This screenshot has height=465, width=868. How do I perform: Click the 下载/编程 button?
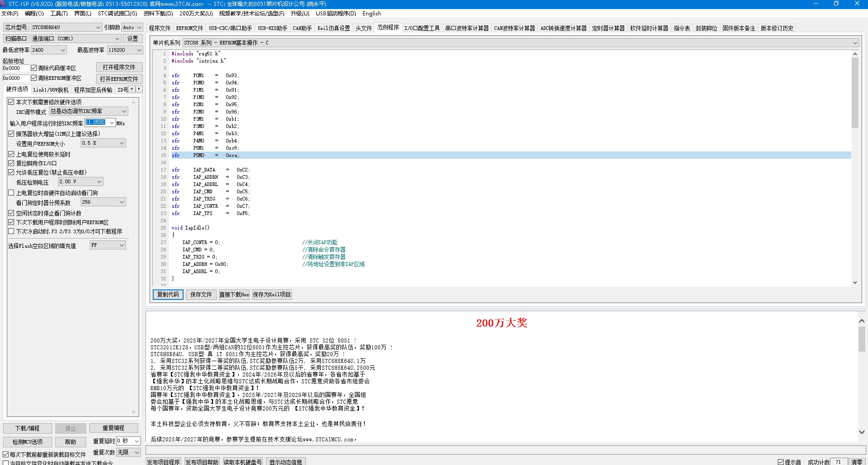[28, 428]
